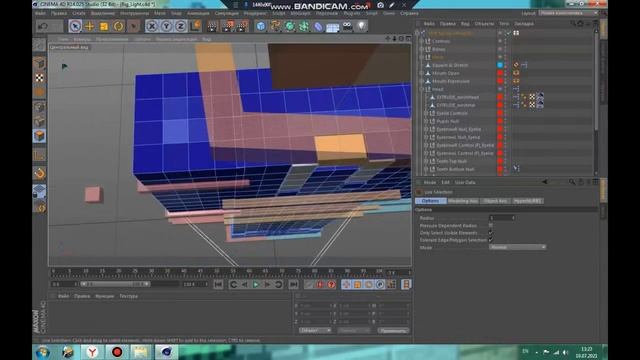Click the Render View clapperboard icon
This screenshot has width=640, height=360.
212,27
